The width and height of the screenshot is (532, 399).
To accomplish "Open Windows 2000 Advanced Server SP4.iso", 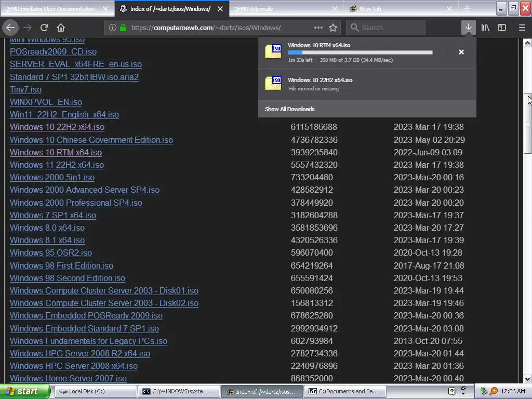I will point(85,190).
